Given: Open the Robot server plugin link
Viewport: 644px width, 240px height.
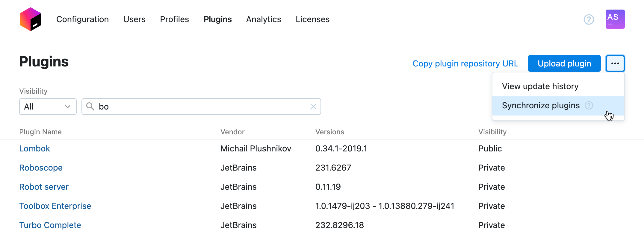Looking at the screenshot, I should [x=44, y=187].
